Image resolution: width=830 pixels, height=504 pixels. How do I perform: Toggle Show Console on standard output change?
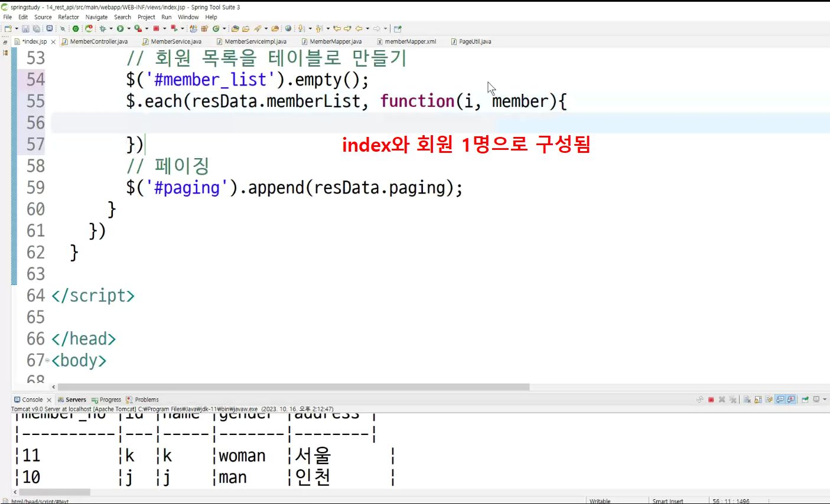click(780, 400)
